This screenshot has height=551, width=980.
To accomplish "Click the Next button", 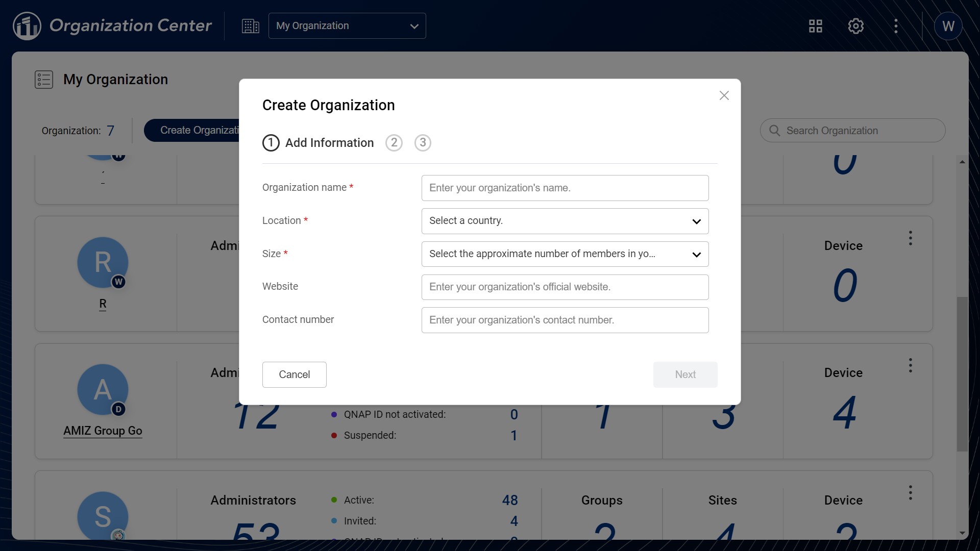I will pos(685,374).
